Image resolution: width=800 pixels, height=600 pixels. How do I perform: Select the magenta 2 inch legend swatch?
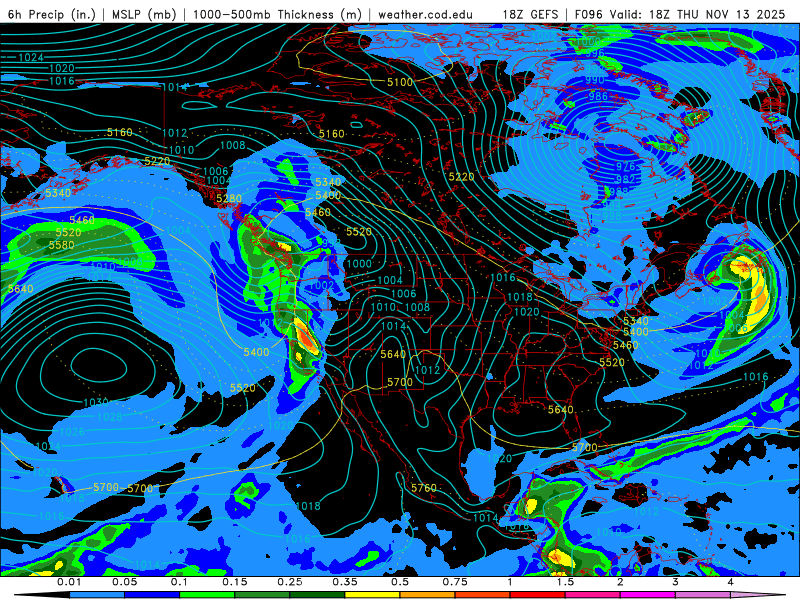[647, 595]
